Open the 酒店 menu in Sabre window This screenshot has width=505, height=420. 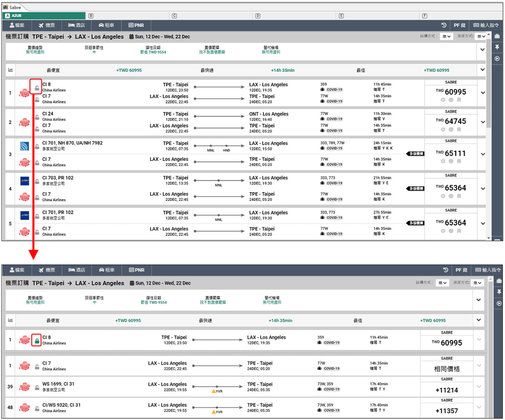[x=77, y=25]
